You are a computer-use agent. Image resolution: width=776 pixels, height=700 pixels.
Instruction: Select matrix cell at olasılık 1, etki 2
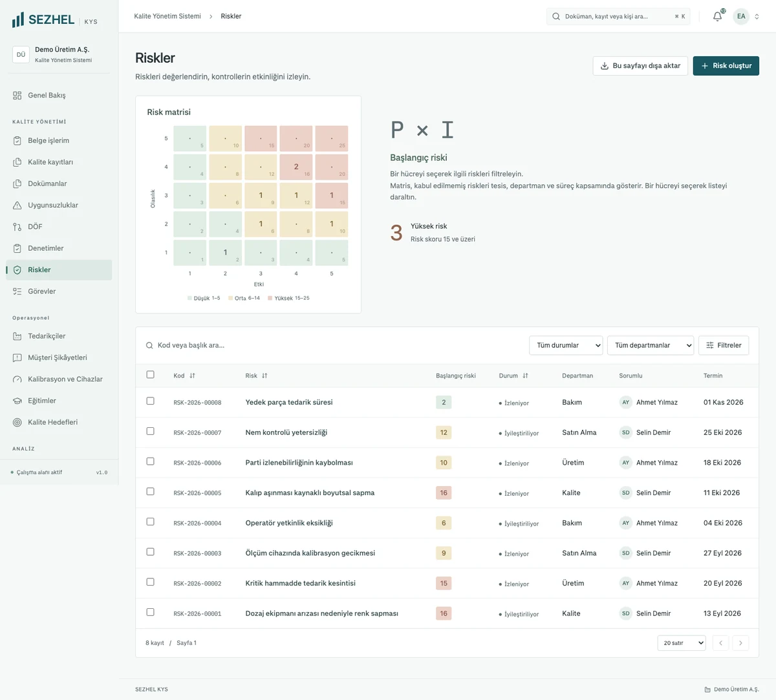(x=225, y=253)
